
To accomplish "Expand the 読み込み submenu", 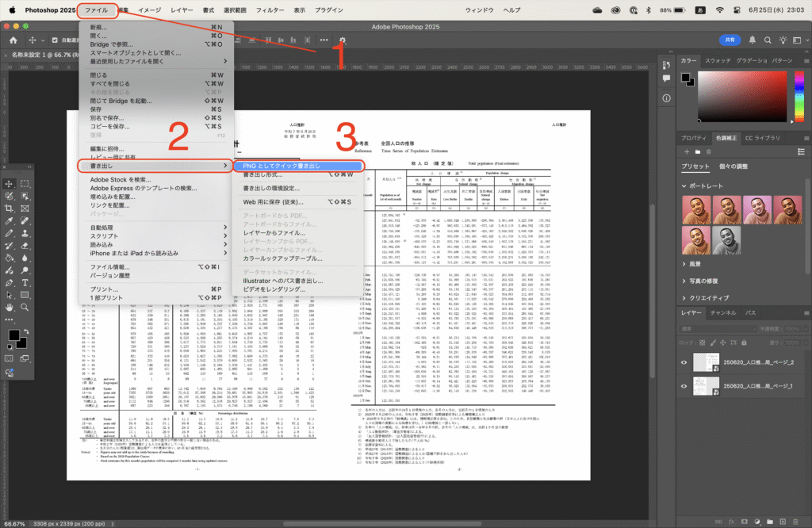I will point(156,244).
